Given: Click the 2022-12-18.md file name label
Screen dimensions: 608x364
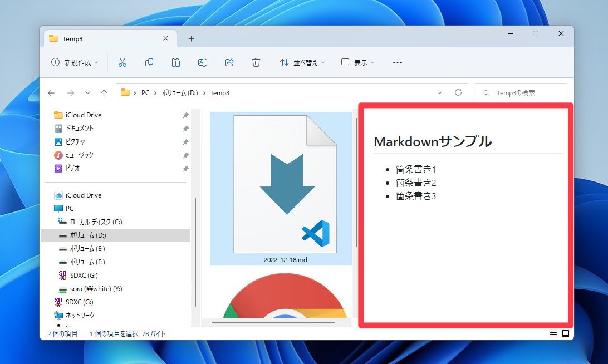Looking at the screenshot, I should click(286, 260).
